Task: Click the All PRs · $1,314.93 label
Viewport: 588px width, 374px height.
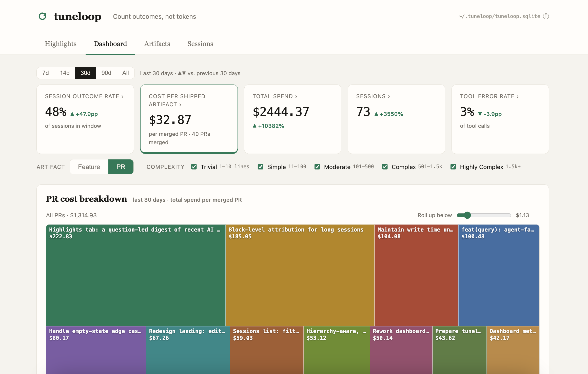Action: [71, 215]
